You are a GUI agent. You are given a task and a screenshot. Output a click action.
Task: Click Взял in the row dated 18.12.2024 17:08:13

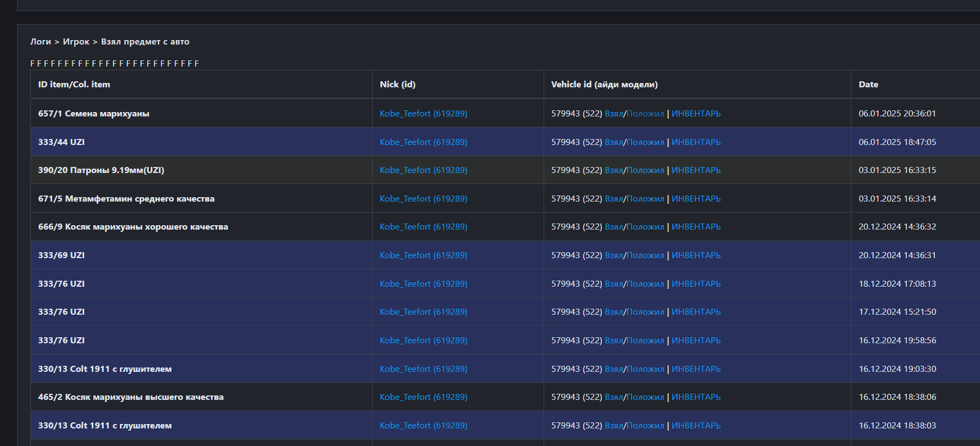point(613,284)
